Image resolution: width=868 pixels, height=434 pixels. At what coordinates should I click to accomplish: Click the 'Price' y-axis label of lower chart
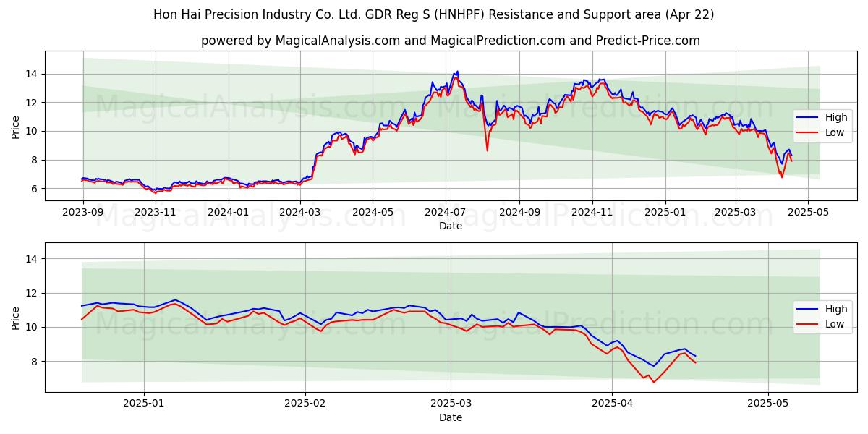16,318
